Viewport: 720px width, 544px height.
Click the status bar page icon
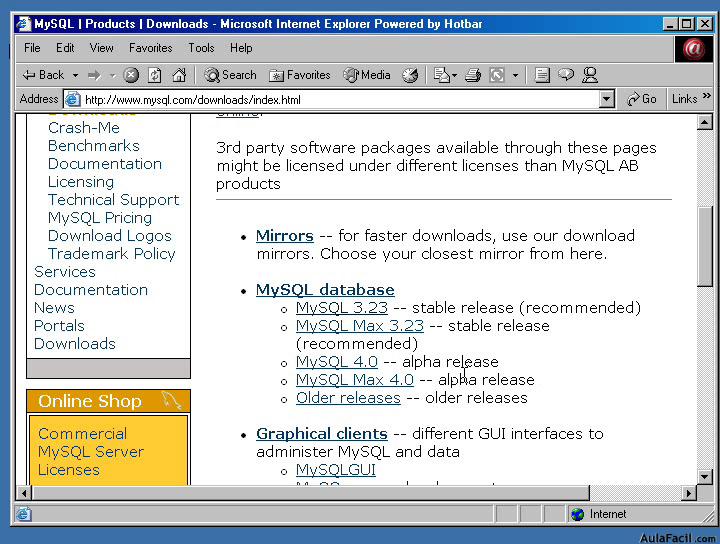[24, 514]
